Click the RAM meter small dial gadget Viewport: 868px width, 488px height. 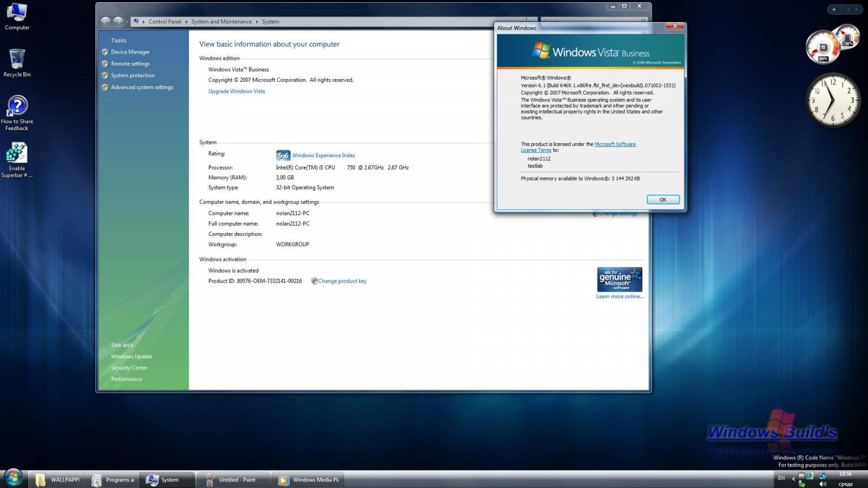(x=848, y=36)
